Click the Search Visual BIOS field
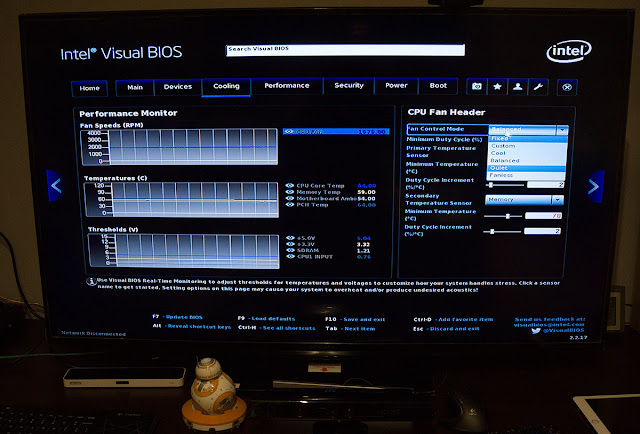Viewport: 640px width, 434px height. point(345,50)
